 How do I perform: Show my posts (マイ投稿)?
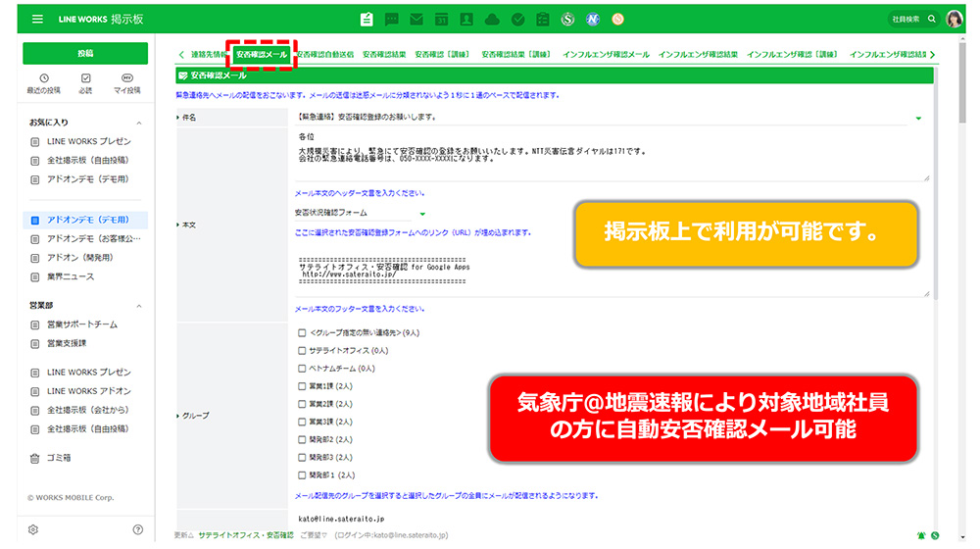126,83
